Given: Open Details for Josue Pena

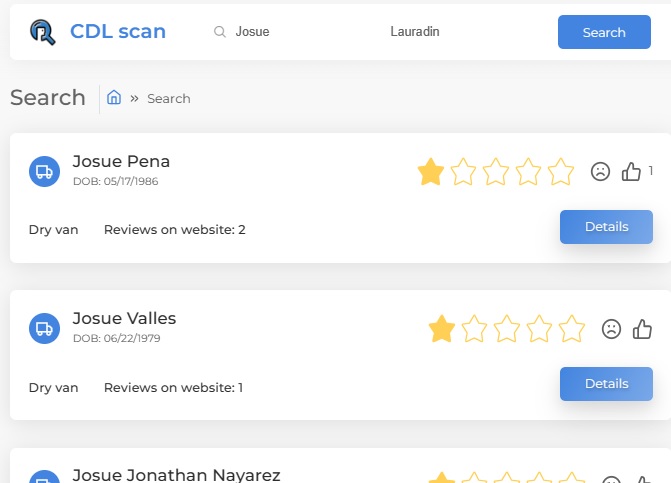Looking at the screenshot, I should (x=606, y=227).
